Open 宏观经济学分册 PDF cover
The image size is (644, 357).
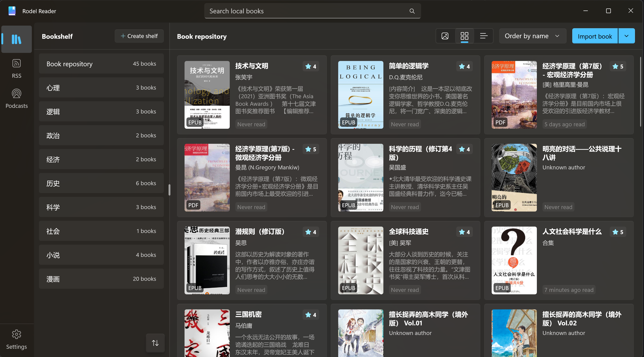coord(514,95)
